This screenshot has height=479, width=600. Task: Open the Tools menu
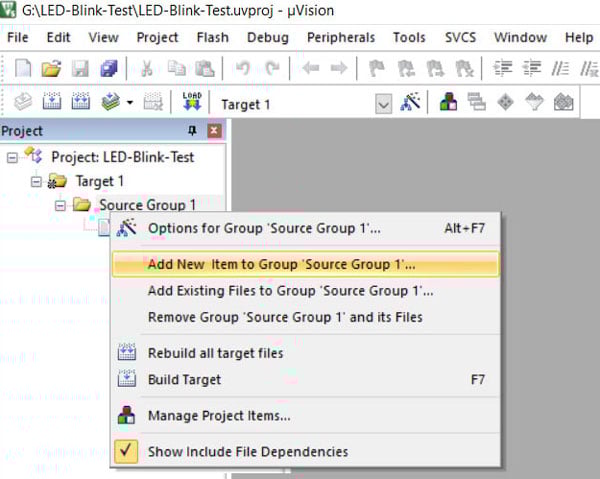pyautogui.click(x=409, y=37)
